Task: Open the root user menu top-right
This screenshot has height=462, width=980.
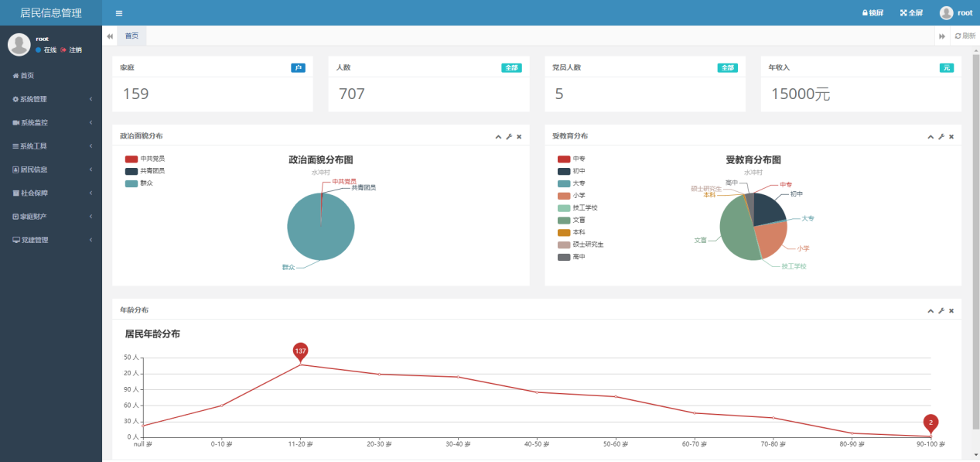Action: (x=956, y=13)
